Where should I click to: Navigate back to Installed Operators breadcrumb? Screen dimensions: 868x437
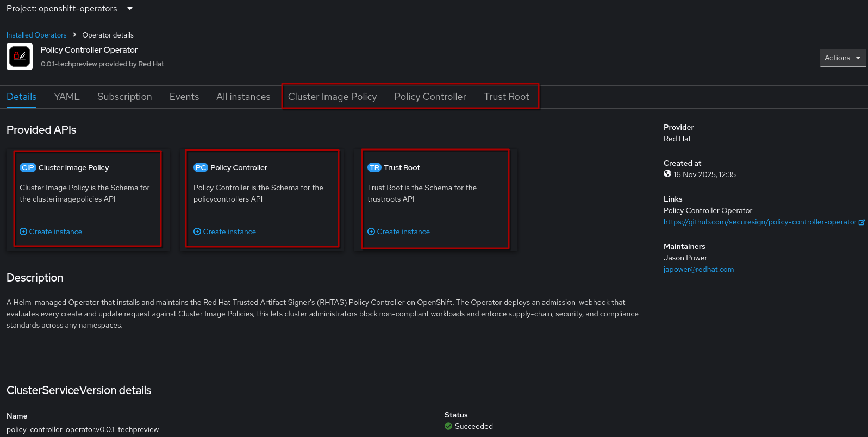[36, 35]
